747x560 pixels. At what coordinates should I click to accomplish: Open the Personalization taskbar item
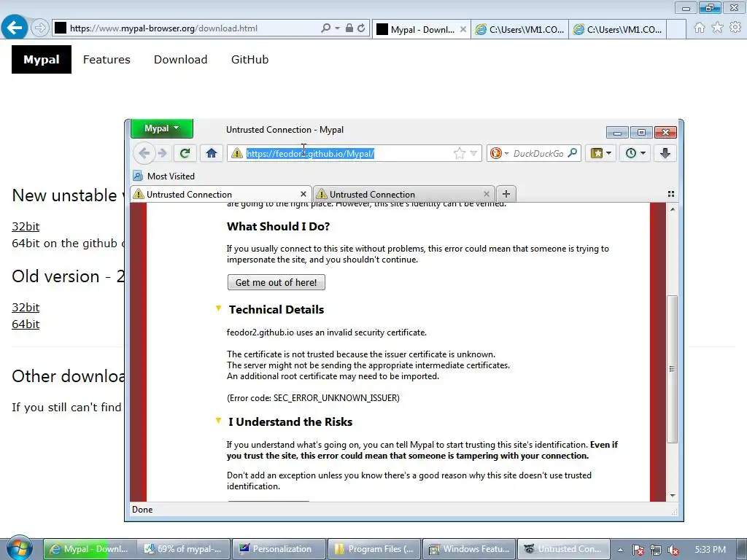(x=279, y=549)
